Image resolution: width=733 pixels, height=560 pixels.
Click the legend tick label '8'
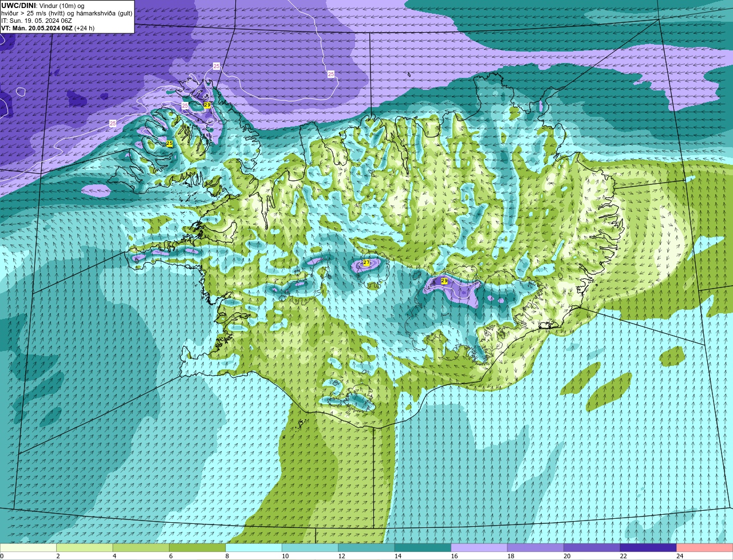pos(227,556)
